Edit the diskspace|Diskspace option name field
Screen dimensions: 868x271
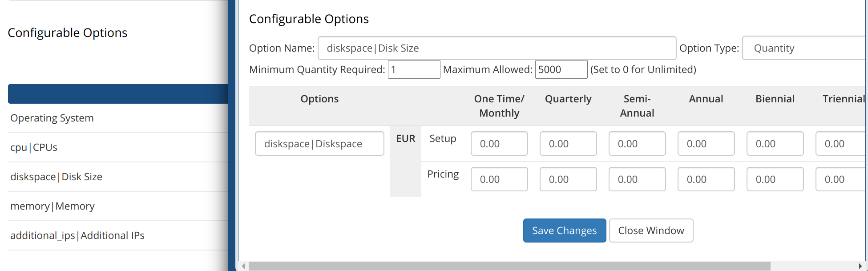pyautogui.click(x=319, y=143)
